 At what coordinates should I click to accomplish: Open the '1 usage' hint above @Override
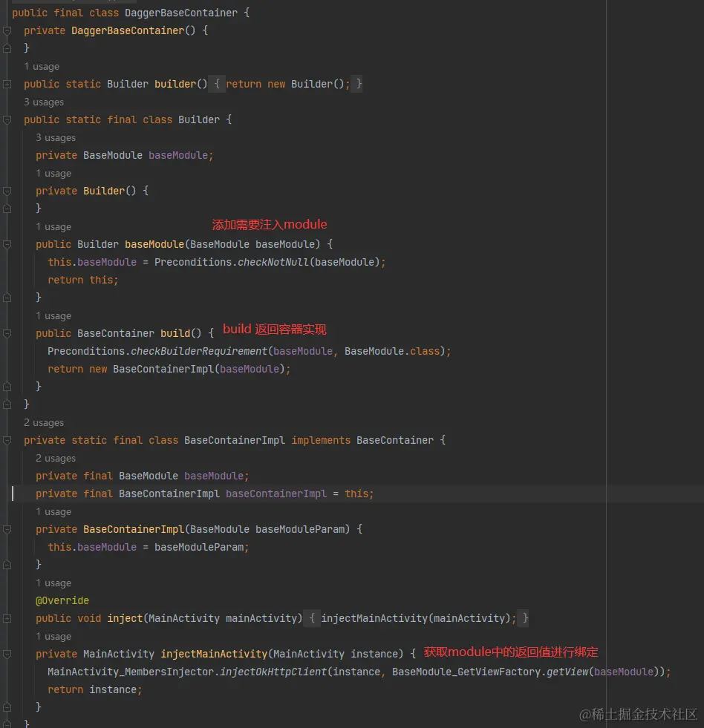pos(53,583)
